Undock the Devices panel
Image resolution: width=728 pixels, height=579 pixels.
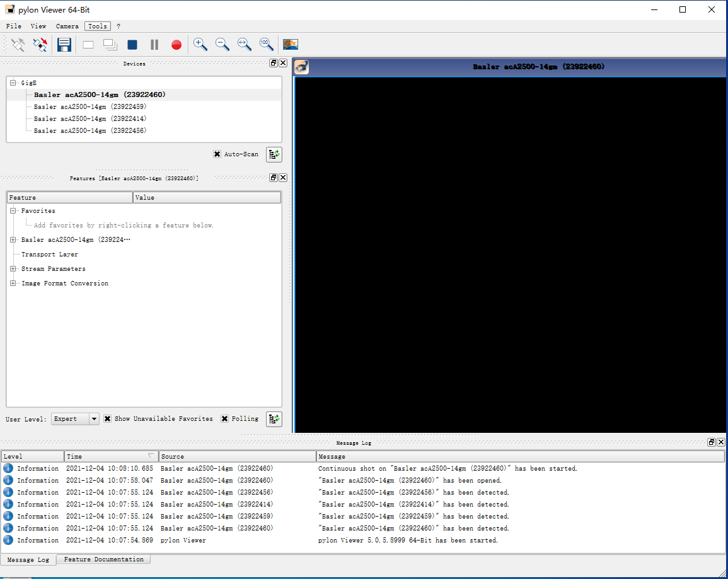274,63
